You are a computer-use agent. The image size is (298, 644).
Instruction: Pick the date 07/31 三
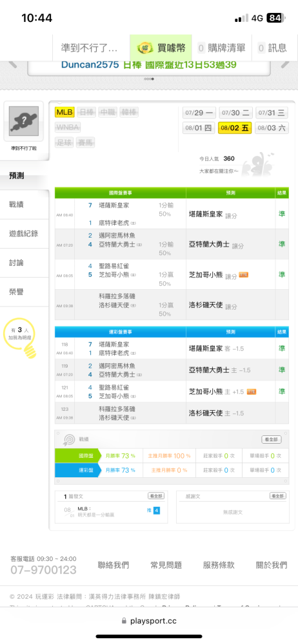(272, 113)
